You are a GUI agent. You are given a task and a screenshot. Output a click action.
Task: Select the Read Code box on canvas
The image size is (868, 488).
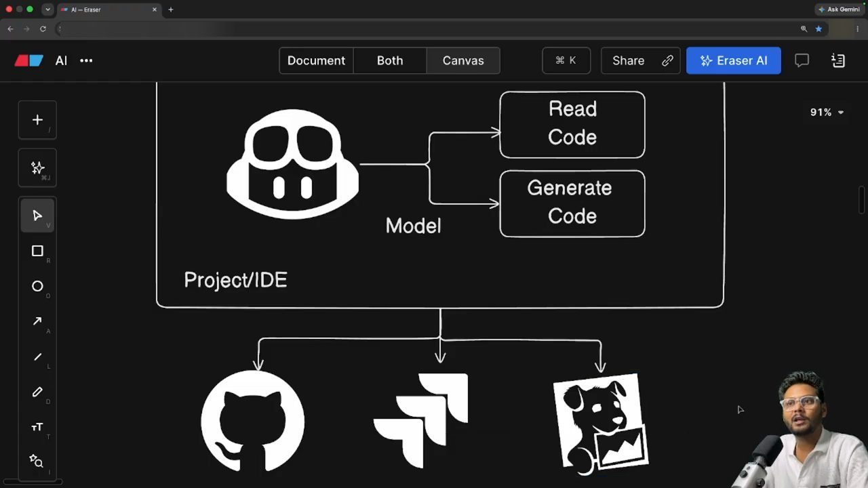point(572,124)
